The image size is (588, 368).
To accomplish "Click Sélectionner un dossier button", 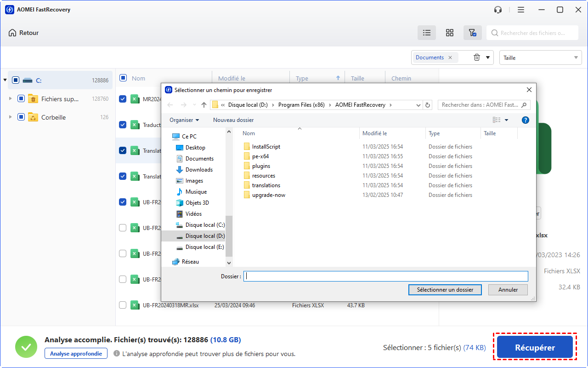I will pyautogui.click(x=445, y=290).
